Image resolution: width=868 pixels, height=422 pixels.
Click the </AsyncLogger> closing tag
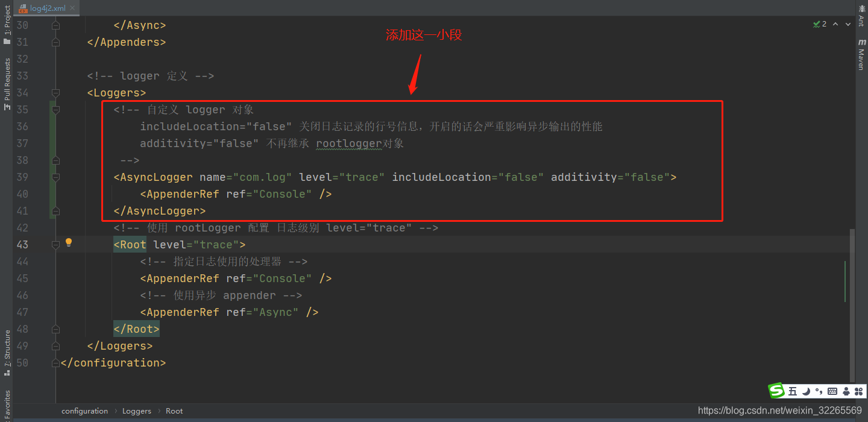coord(160,211)
